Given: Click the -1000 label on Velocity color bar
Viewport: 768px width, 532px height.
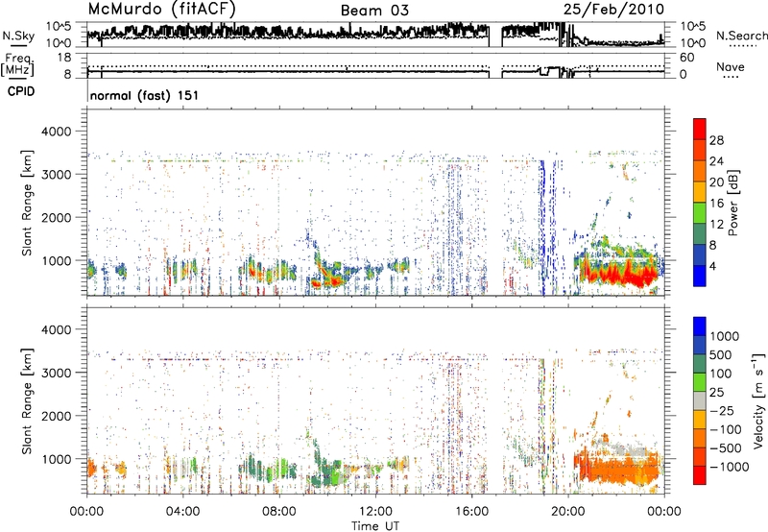Looking at the screenshot, I should click(729, 467).
